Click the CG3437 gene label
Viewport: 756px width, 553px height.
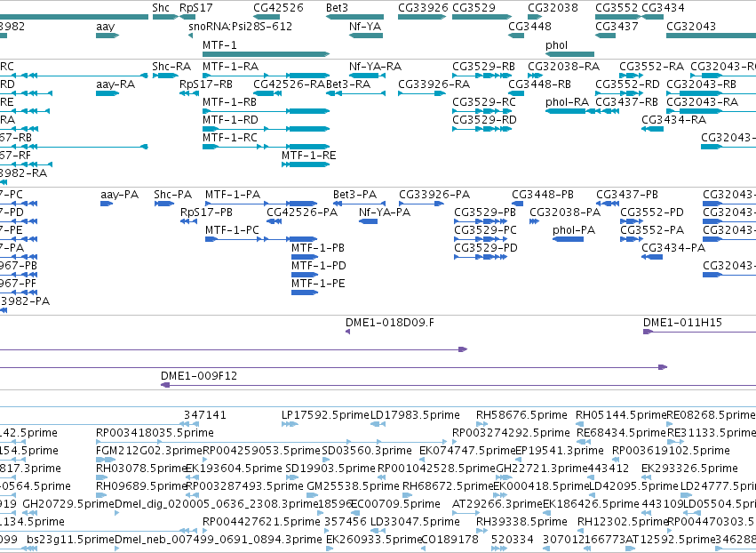point(617,26)
